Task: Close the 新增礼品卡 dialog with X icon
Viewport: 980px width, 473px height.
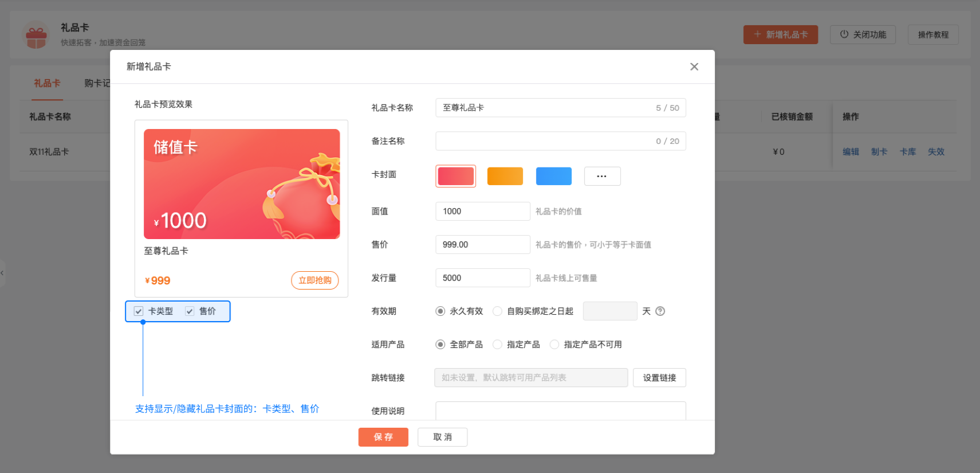Action: click(x=694, y=67)
